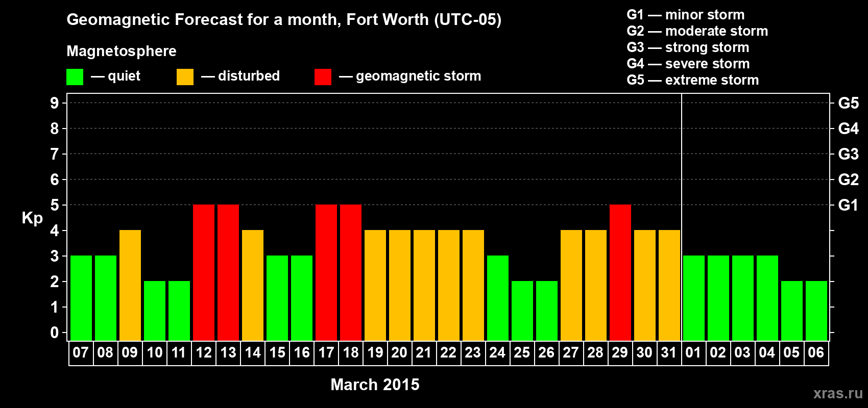Click the 'G4 — severe storm' legend line
The height and width of the screenshot is (408, 868).
coord(688,64)
